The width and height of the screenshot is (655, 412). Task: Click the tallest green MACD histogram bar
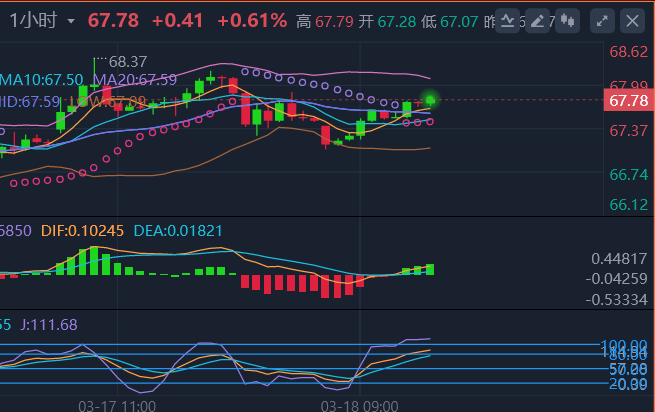tap(95, 260)
